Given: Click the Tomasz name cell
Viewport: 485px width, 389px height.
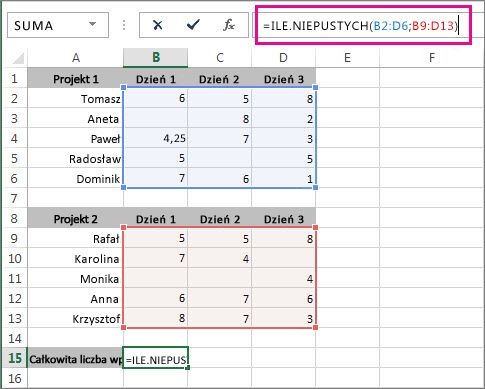Looking at the screenshot, I should pos(76,99).
